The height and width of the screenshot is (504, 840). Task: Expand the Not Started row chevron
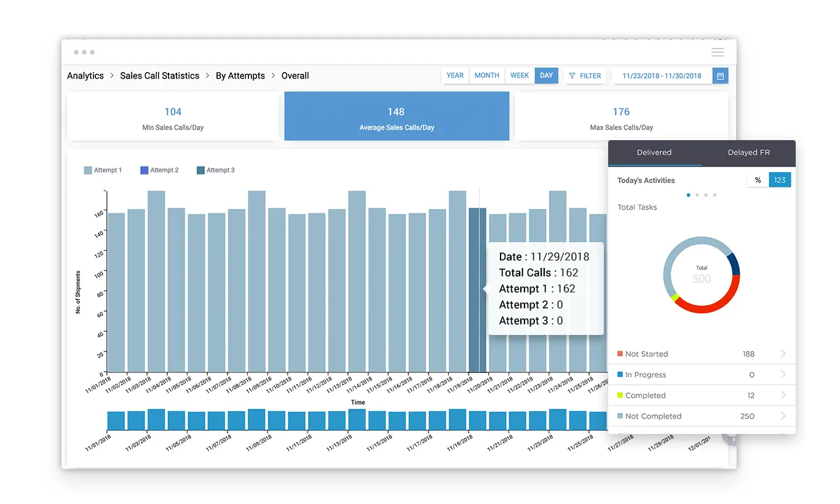coord(783,353)
